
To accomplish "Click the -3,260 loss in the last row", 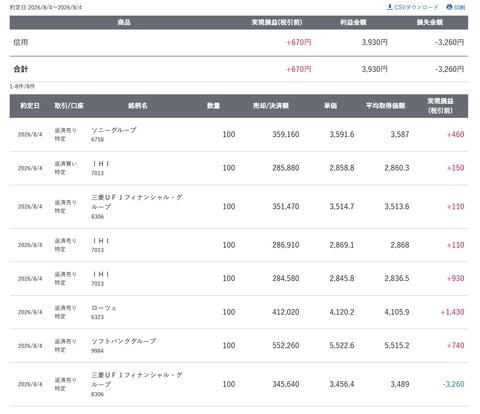I will 453,384.
